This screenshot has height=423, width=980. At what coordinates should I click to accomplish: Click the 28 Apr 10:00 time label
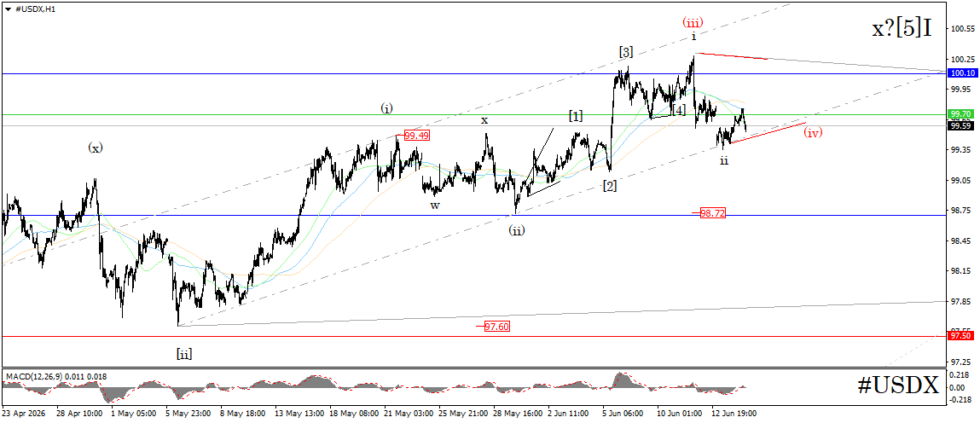point(80,414)
